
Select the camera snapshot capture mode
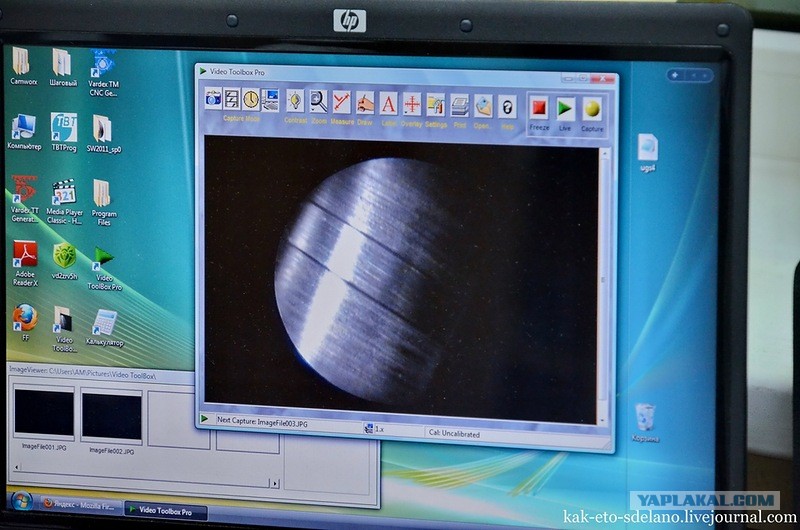pos(213,97)
